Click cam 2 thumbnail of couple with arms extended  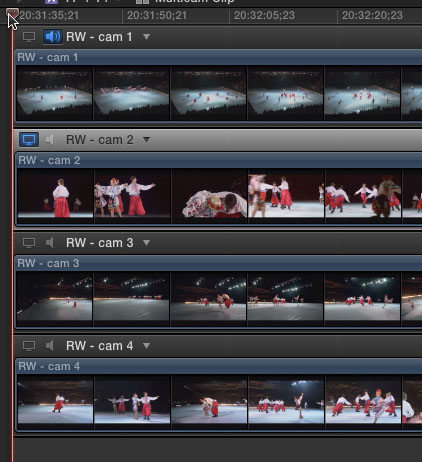[x=132, y=196]
